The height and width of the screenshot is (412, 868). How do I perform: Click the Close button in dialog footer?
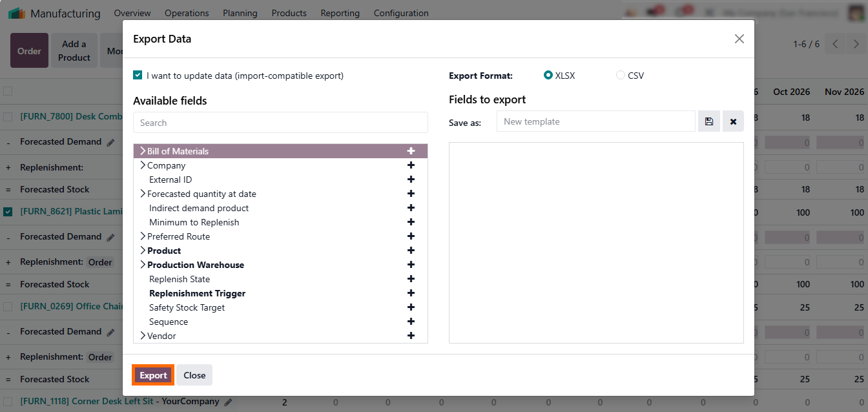194,375
